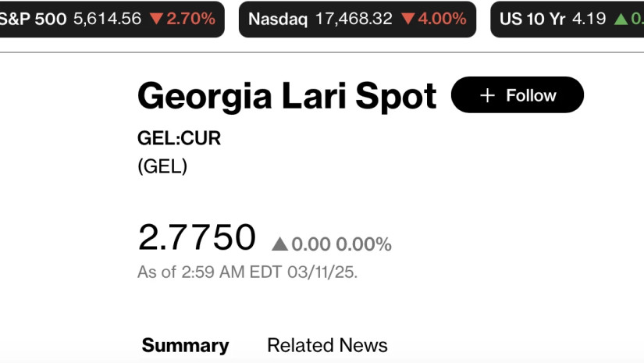This screenshot has height=363, width=644.
Task: Click the Nasdaq value 17,468.32
Action: [x=354, y=19]
